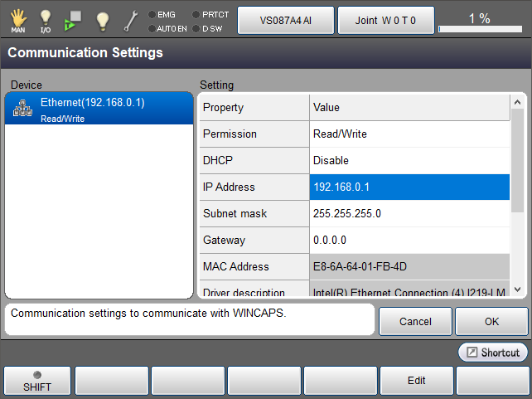The height and width of the screenshot is (399, 532).
Task: Click the Subnet mask property label
Action: (x=254, y=213)
